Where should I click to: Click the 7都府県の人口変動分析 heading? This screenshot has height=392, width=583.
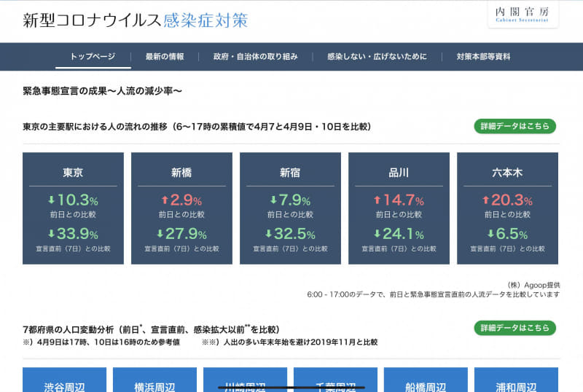tap(152, 329)
